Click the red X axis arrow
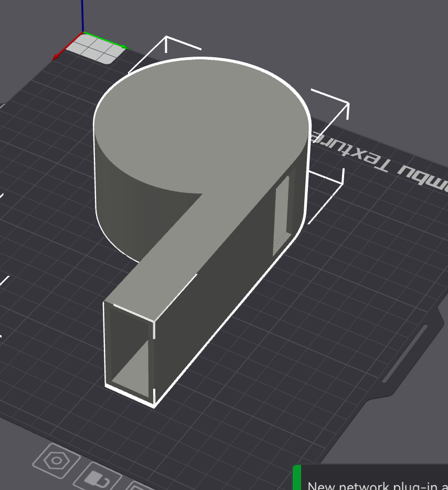 click(x=58, y=55)
